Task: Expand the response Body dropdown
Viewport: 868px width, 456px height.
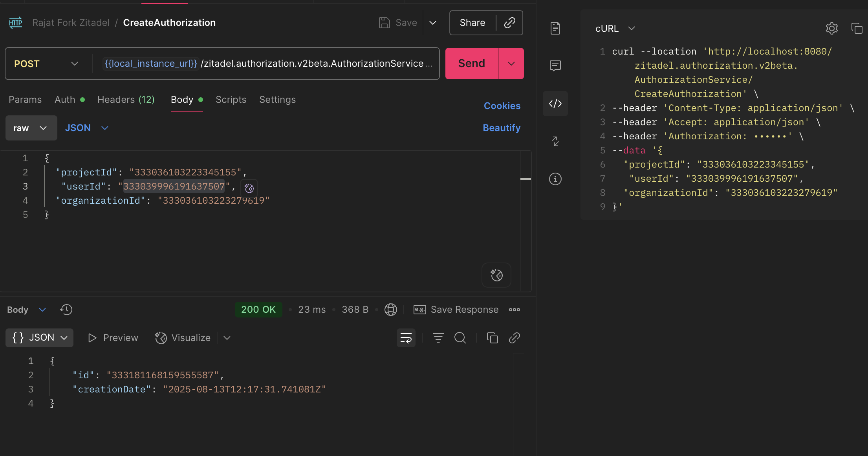Action: [26, 310]
